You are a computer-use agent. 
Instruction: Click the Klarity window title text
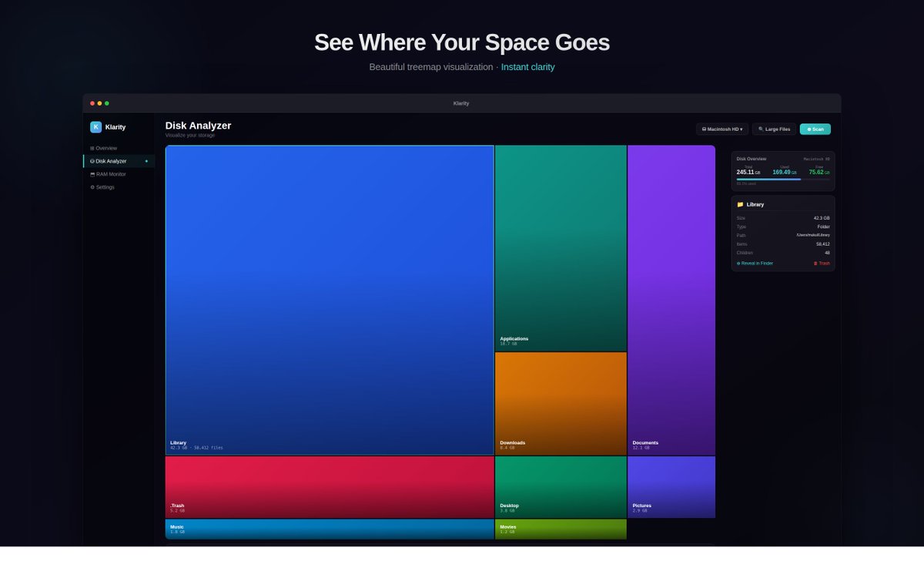[461, 103]
